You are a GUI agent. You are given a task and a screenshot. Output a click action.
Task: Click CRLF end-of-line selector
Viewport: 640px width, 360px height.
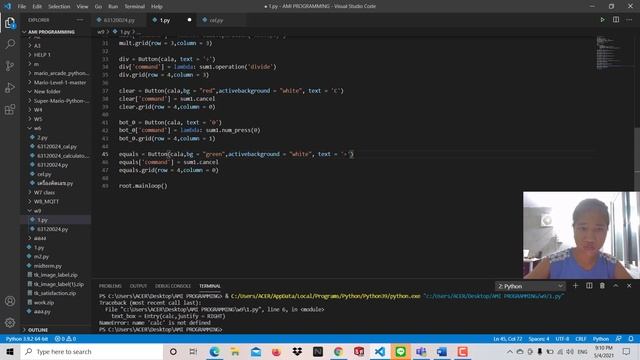(581, 339)
